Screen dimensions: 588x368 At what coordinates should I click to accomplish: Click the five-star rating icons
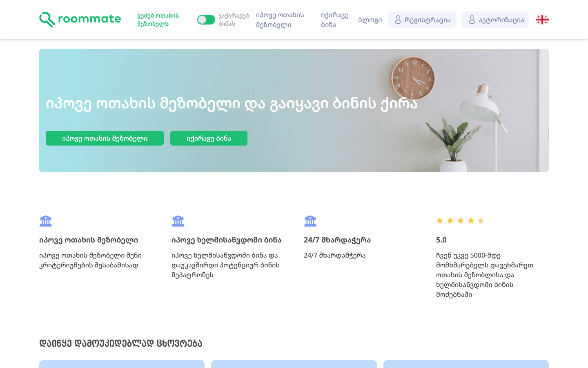click(460, 221)
